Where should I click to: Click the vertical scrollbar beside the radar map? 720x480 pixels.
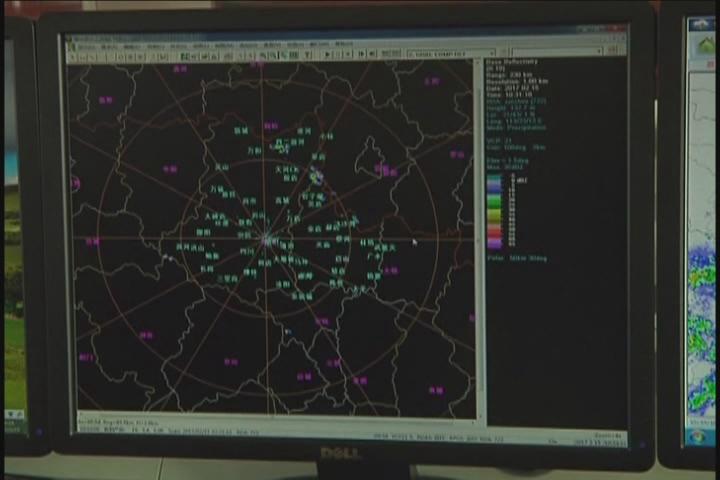[x=479, y=240]
